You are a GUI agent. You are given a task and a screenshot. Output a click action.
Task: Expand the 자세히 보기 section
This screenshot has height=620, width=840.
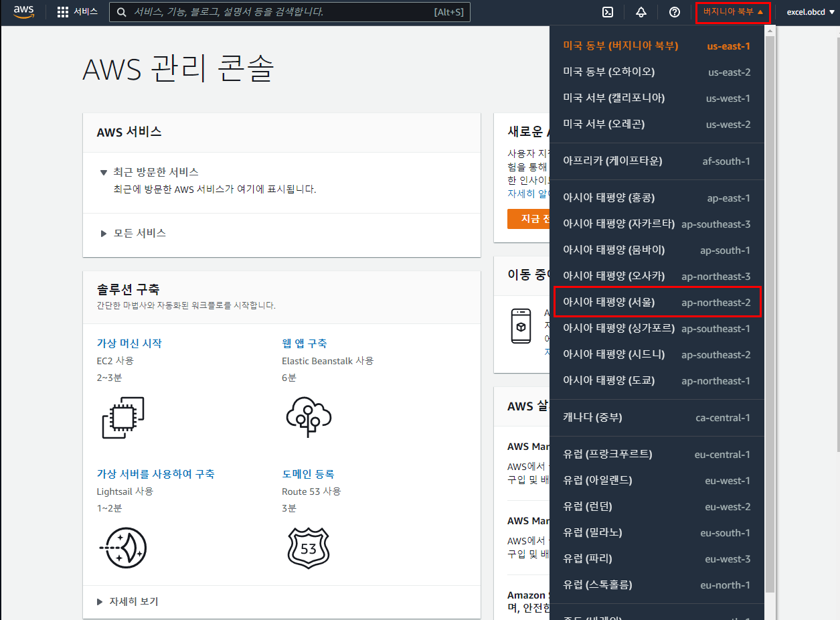click(x=100, y=601)
